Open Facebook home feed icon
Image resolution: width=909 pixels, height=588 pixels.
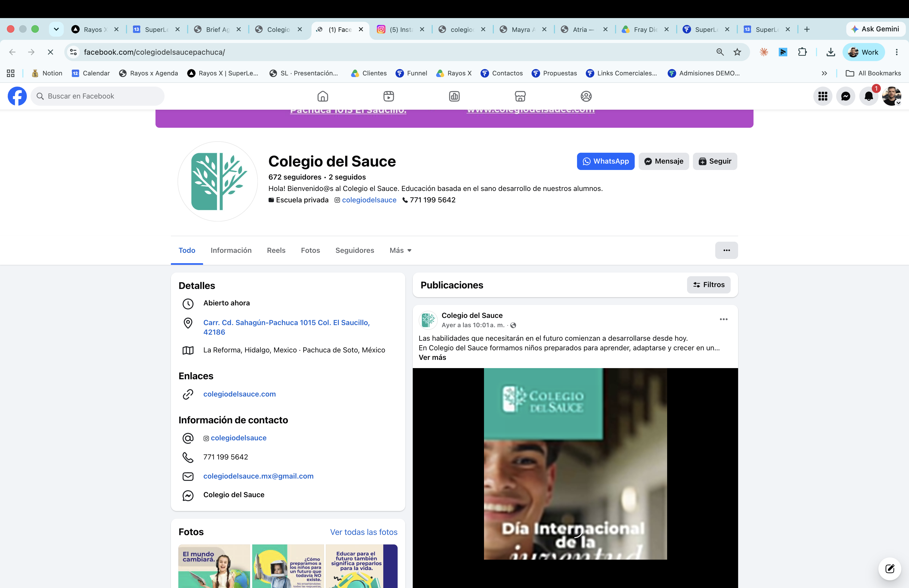(x=323, y=96)
